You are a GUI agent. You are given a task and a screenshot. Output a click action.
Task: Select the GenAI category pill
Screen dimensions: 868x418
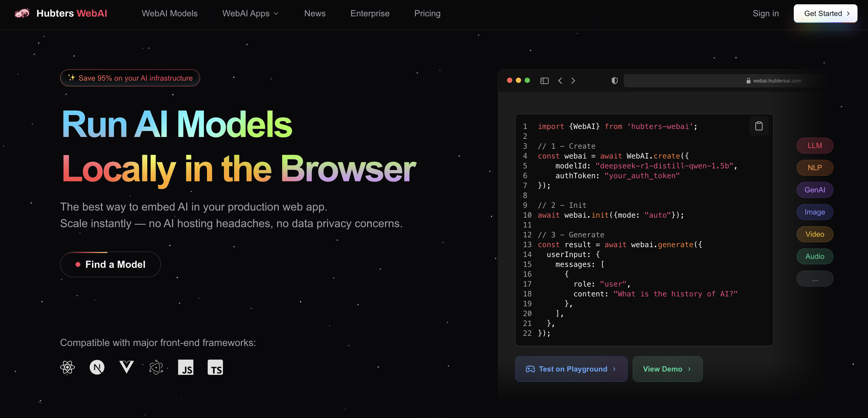coord(814,190)
